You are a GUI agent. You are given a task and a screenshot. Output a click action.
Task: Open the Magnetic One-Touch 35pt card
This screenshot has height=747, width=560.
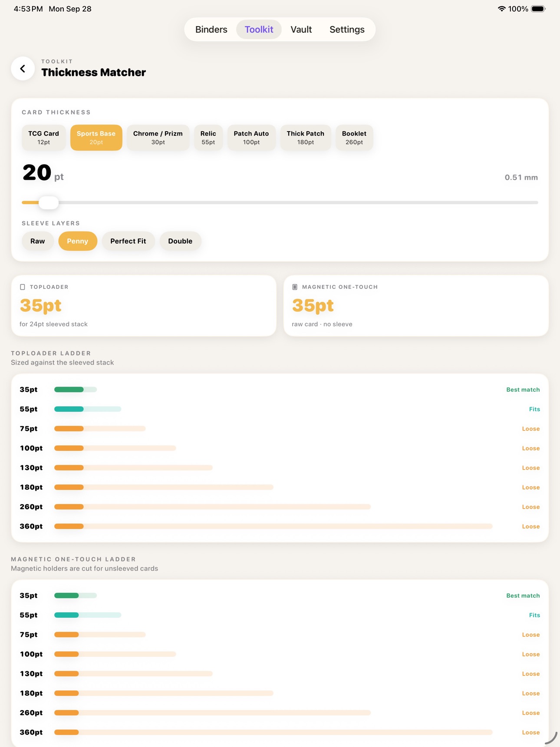point(416,305)
